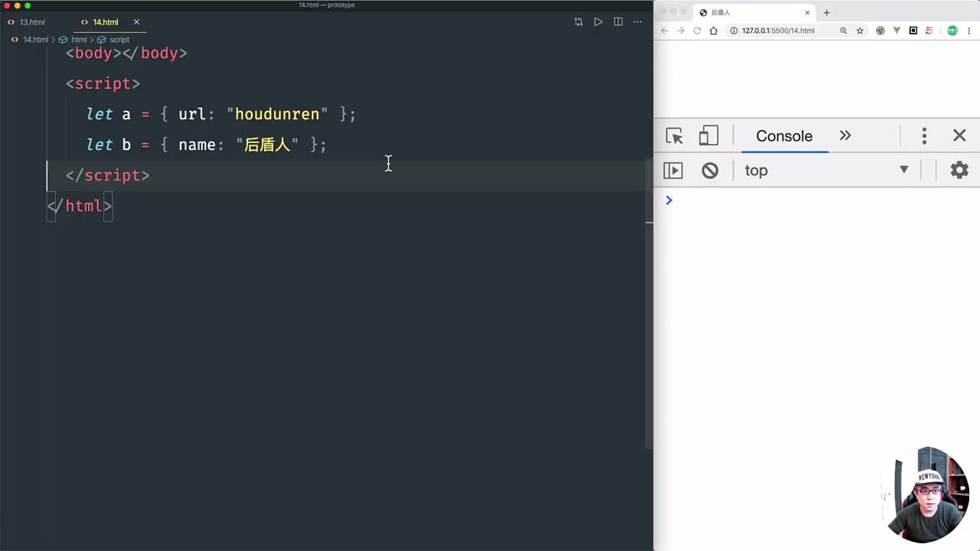Click the Vue devtools extension icon
This screenshot has height=551, width=980.
[x=897, y=31]
